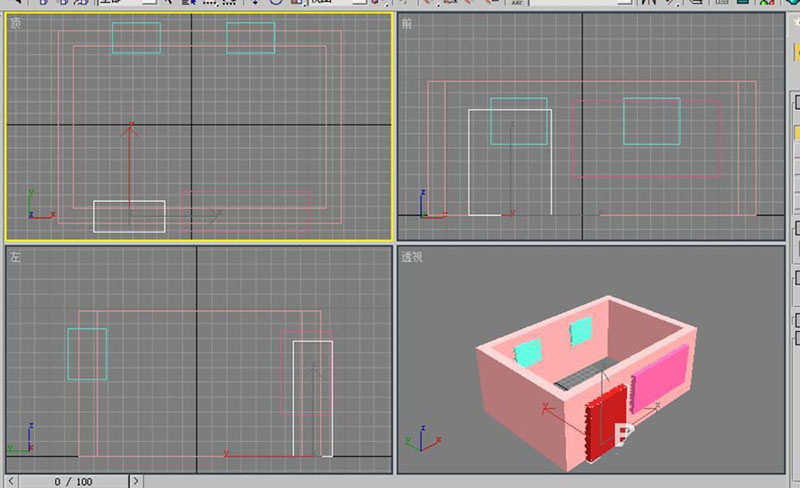The image size is (800, 488).
Task: Select left cyan window in Perspective viewport
Action: click(527, 352)
